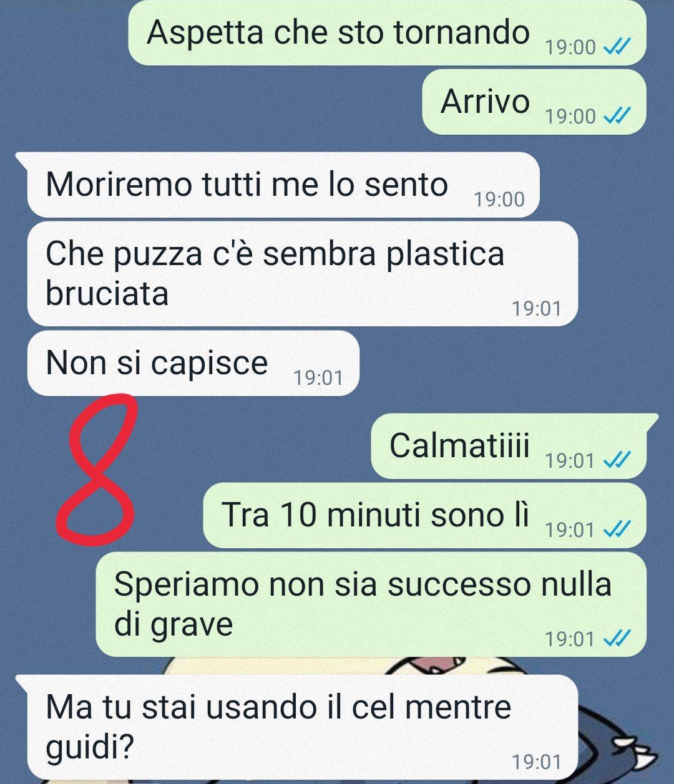
Task: Click read checkmarks on 'Aspetta che sto tornando'
Action: [618, 47]
